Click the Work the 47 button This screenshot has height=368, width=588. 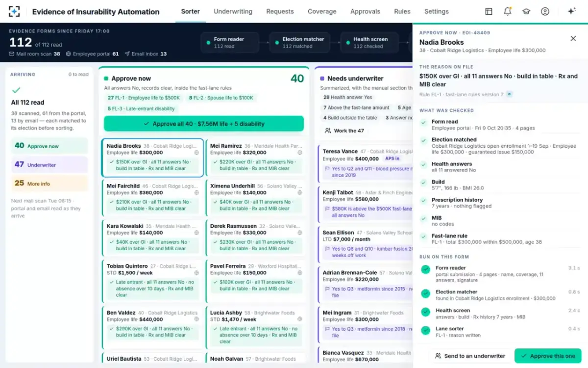pos(344,131)
